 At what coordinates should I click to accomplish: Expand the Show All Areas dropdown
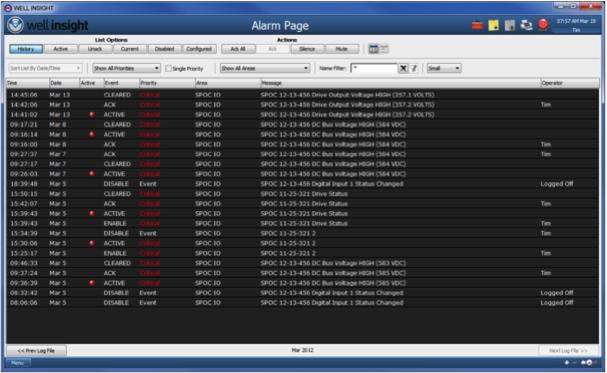(265, 68)
